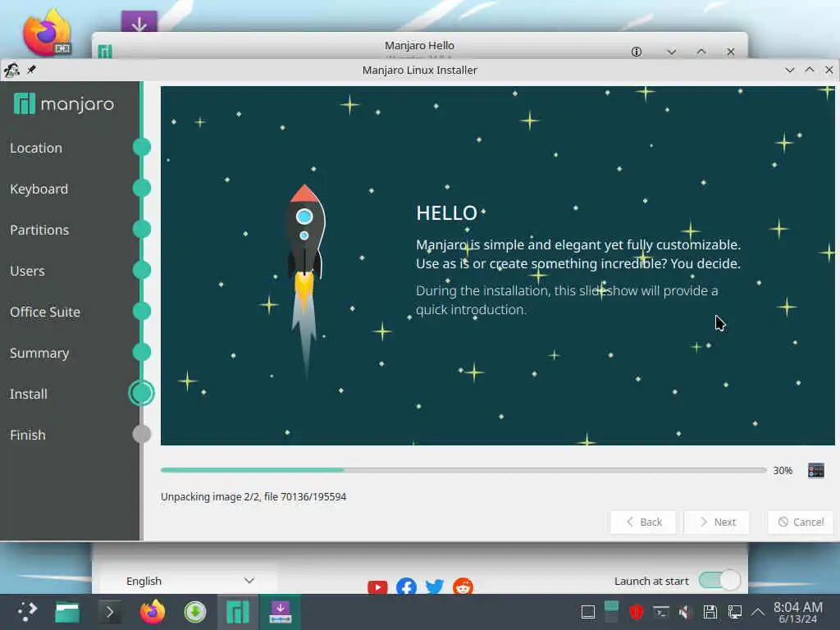Screen dimensions: 840x630
Task: Open the terminal tray icon
Action: coord(660,612)
